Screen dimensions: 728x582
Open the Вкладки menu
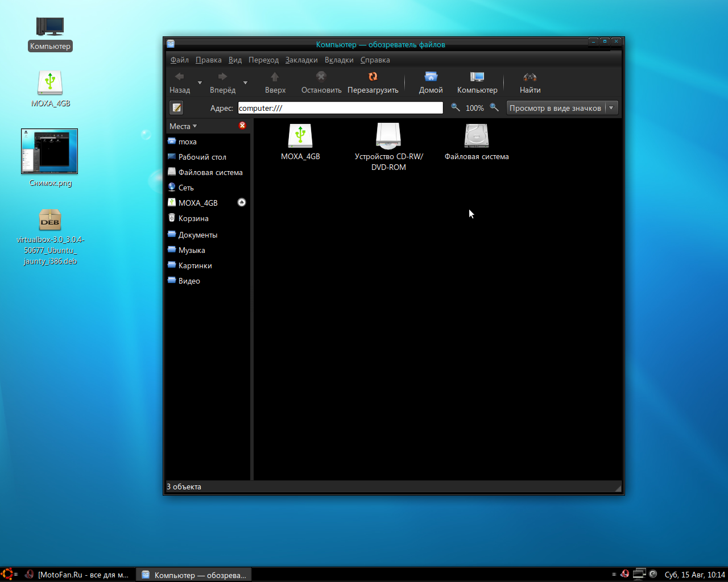click(339, 60)
